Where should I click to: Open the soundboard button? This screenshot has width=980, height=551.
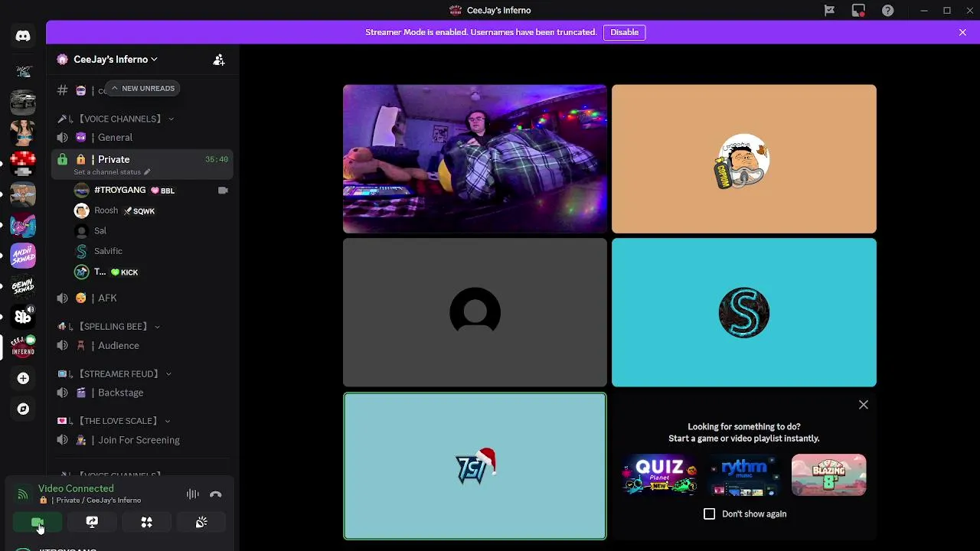(201, 522)
